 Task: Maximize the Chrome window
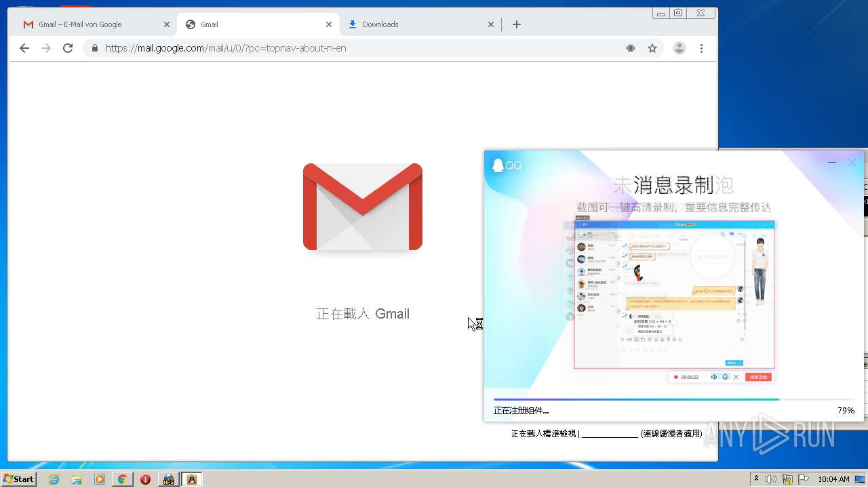678,13
